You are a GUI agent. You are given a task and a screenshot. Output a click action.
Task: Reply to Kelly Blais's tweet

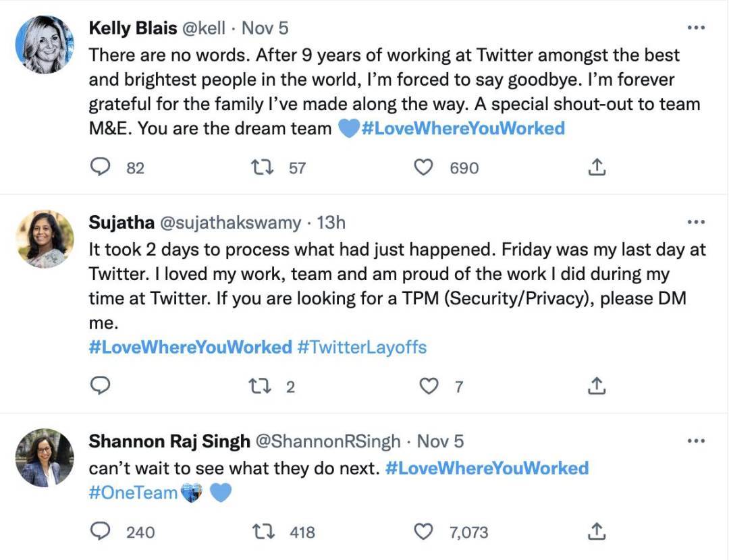[x=100, y=167]
